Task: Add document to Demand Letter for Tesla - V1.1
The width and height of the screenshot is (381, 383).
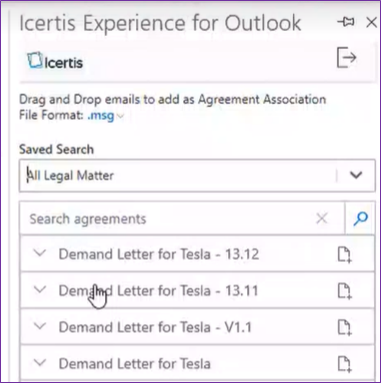Action: pyautogui.click(x=344, y=327)
